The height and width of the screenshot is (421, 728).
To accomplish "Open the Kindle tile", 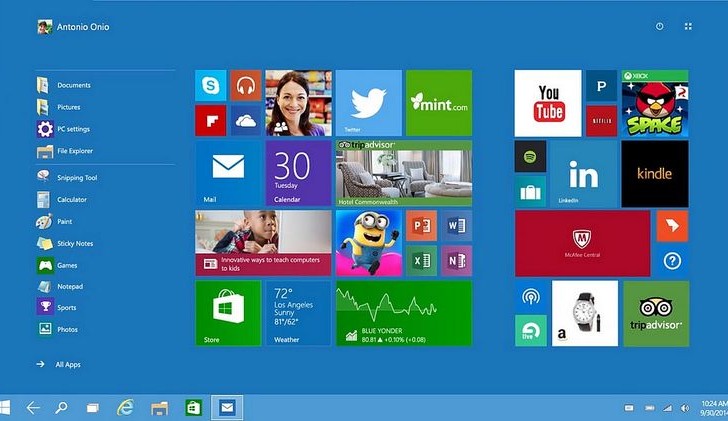I will [x=655, y=174].
